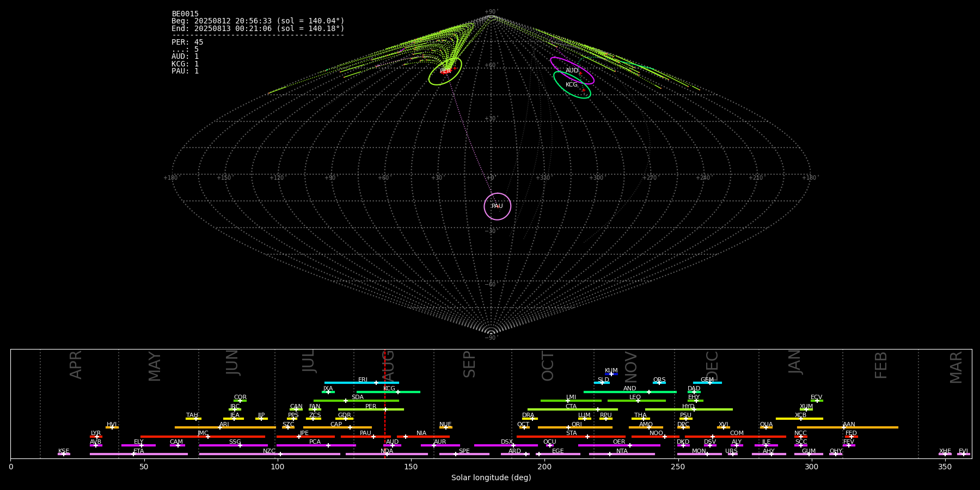Viewport: 980px width, 490px height.
Task: Click the PAU circle on the sky map
Action: [498, 206]
